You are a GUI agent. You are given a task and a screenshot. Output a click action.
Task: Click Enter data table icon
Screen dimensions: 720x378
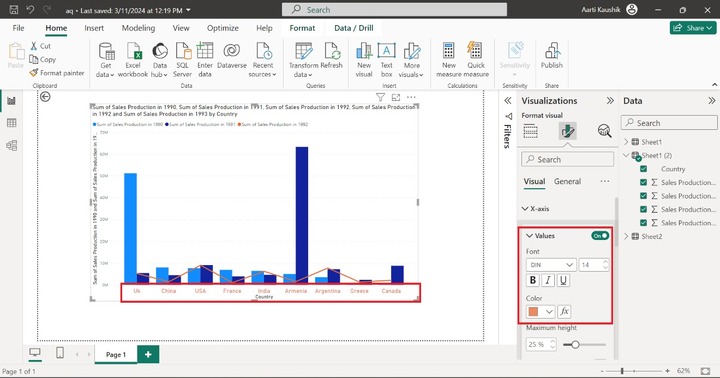[205, 60]
